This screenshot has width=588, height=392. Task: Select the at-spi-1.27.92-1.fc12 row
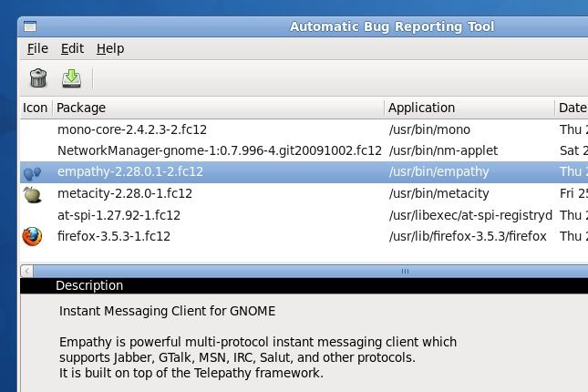coord(119,215)
